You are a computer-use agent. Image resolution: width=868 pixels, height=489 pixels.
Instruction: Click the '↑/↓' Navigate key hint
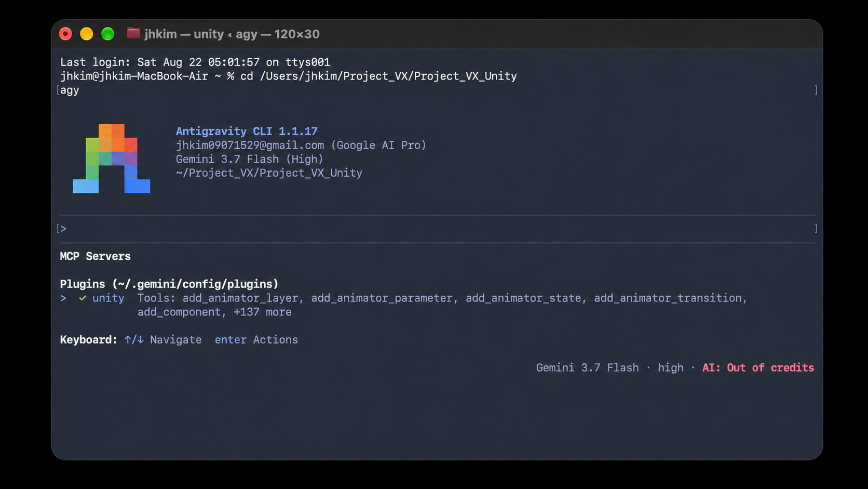point(134,340)
